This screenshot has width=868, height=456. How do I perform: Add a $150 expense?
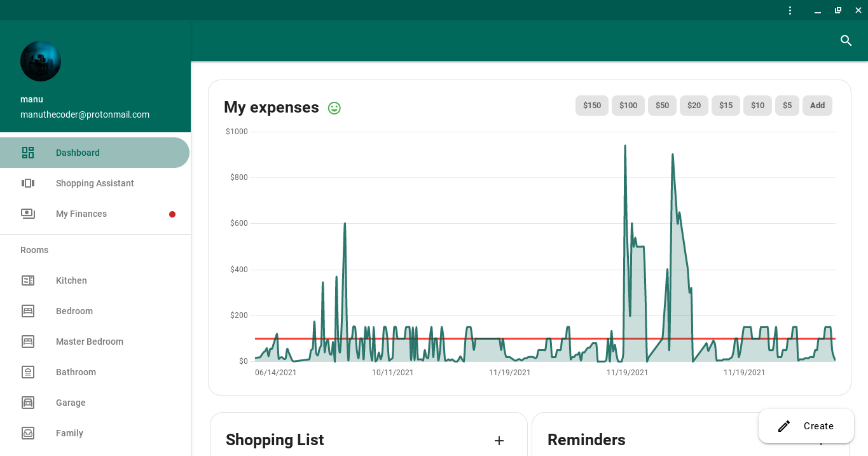point(592,106)
